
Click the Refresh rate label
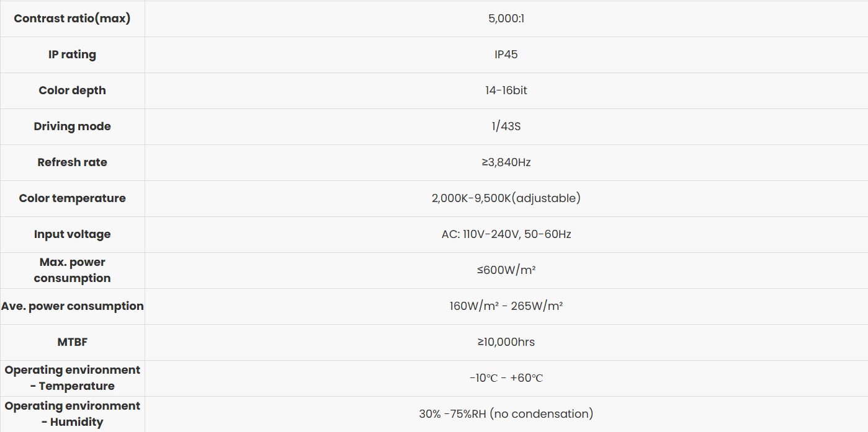click(72, 162)
